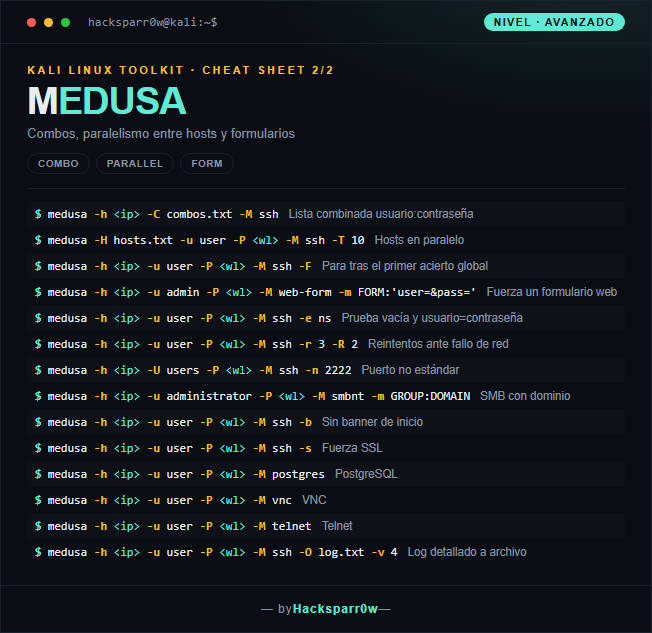This screenshot has width=652, height=633.
Task: Click 'Fuerza SSL' description
Action: point(352,448)
